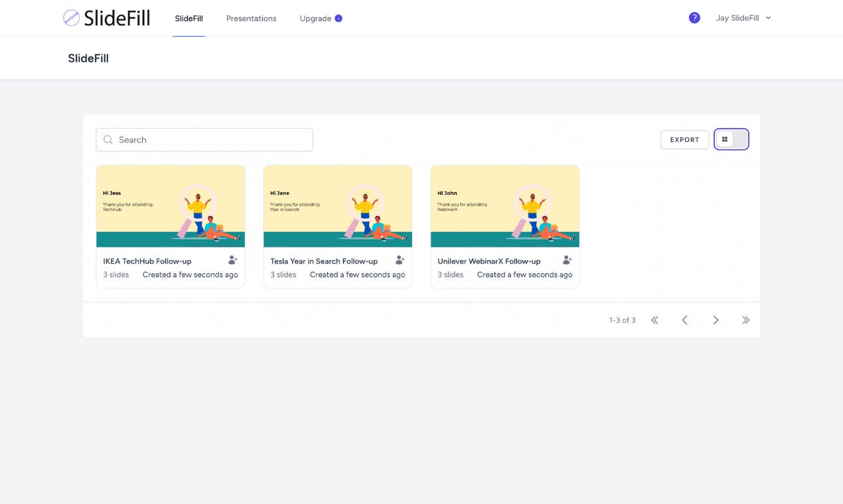
Task: Click '3 slides' under Unilever card
Action: click(x=451, y=275)
